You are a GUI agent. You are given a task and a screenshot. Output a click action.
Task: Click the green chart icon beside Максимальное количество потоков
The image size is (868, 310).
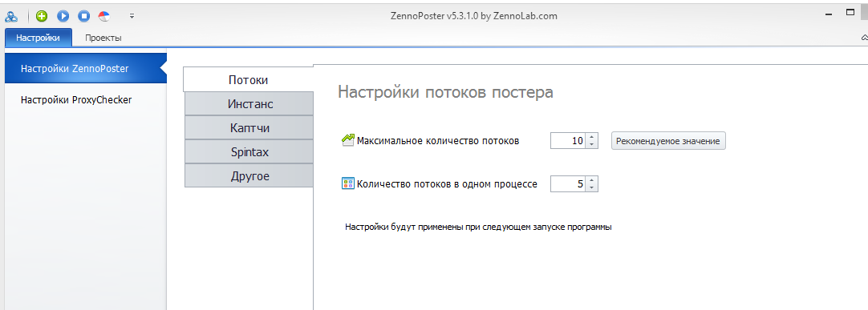point(348,140)
